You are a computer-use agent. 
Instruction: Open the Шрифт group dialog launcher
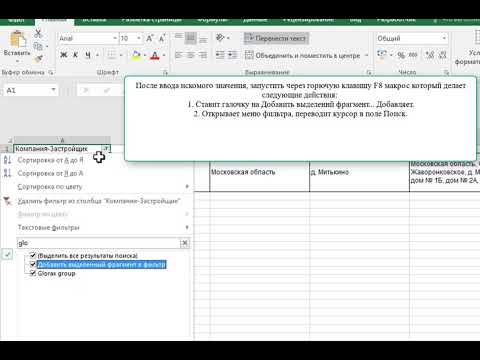pyautogui.click(x=165, y=72)
